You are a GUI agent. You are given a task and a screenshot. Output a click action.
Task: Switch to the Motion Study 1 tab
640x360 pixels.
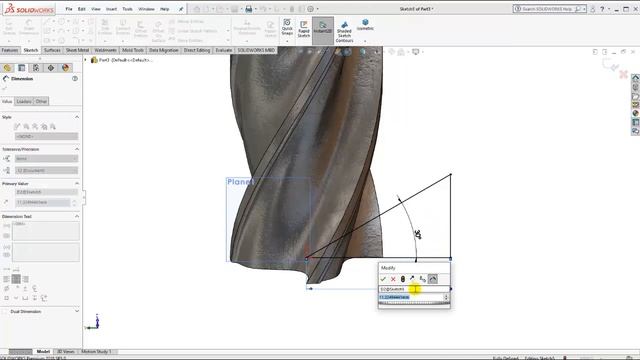(x=96, y=351)
